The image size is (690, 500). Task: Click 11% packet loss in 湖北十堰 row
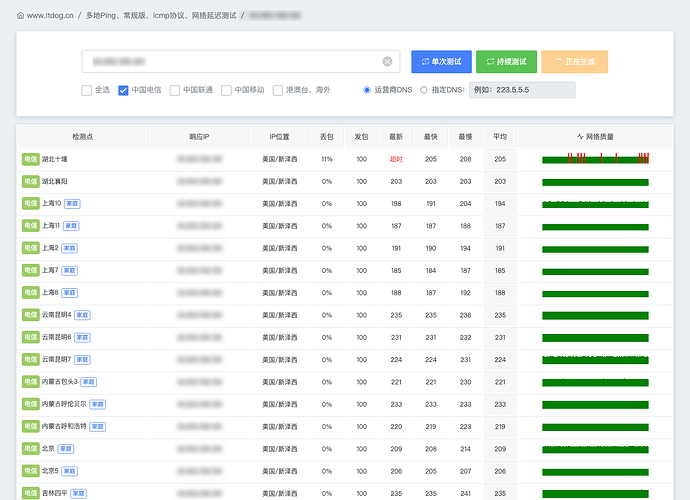(327, 159)
